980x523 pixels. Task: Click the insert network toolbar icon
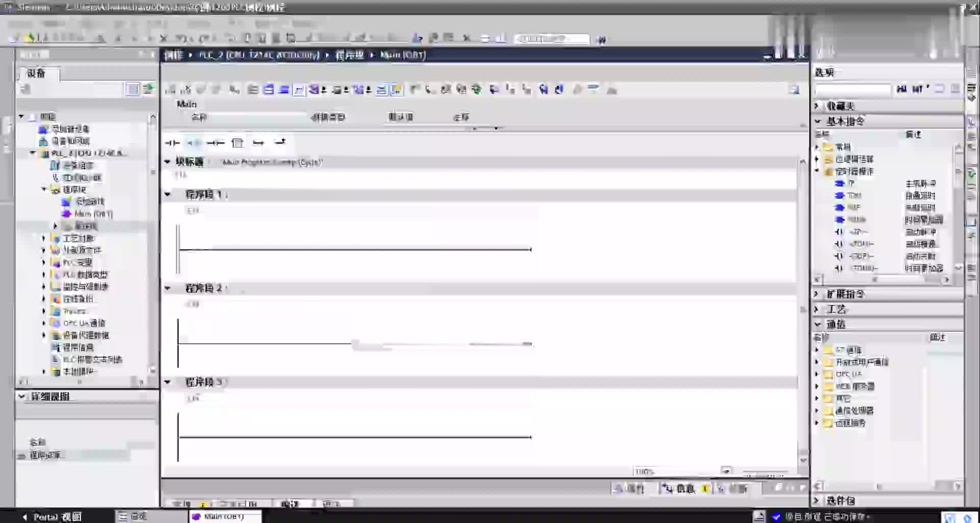[170, 90]
